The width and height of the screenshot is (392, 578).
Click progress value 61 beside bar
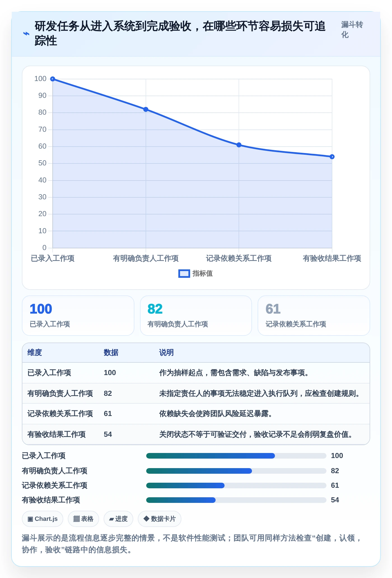tap(335, 485)
